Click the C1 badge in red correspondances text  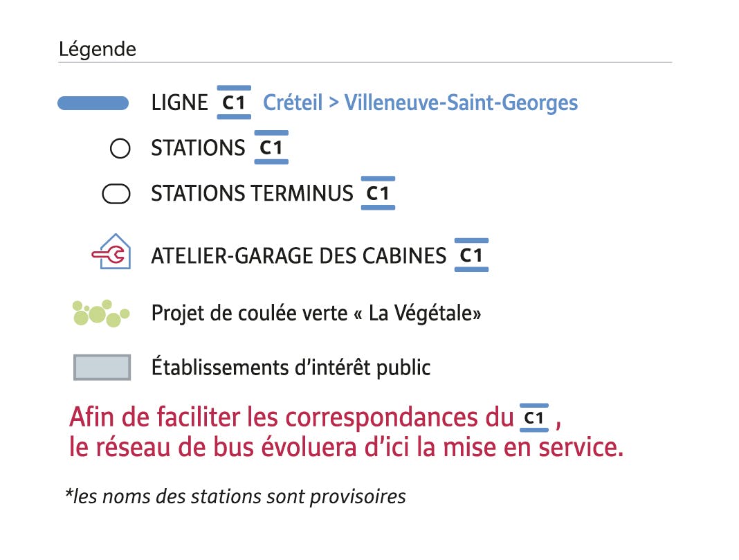[x=534, y=417]
